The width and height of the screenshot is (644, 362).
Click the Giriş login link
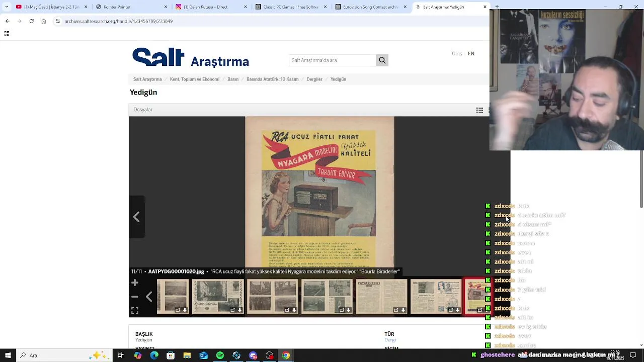point(457,54)
